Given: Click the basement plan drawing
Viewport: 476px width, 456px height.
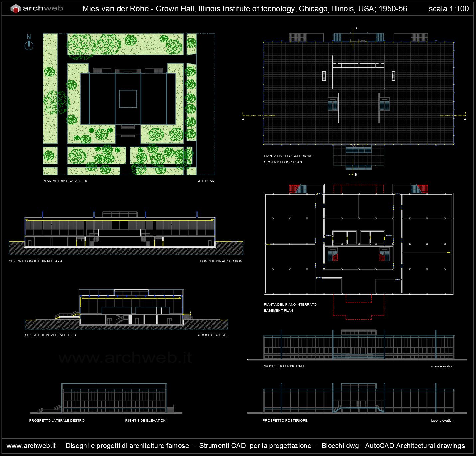Looking at the screenshot, I should 359,251.
